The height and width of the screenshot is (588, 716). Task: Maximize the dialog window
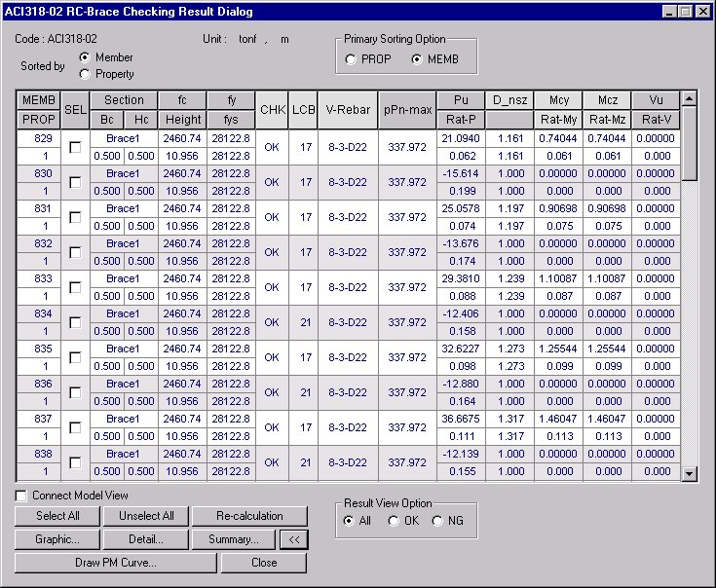click(x=686, y=12)
